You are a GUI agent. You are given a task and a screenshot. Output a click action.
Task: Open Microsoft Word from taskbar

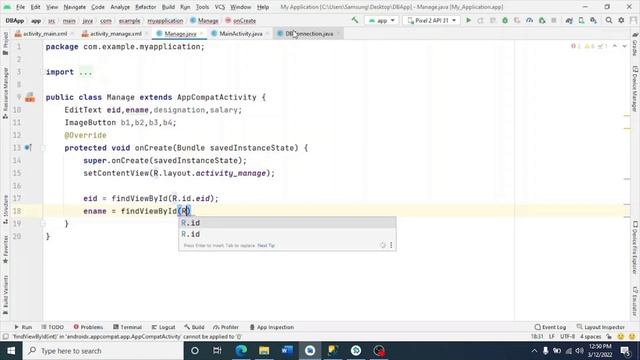coord(287,351)
